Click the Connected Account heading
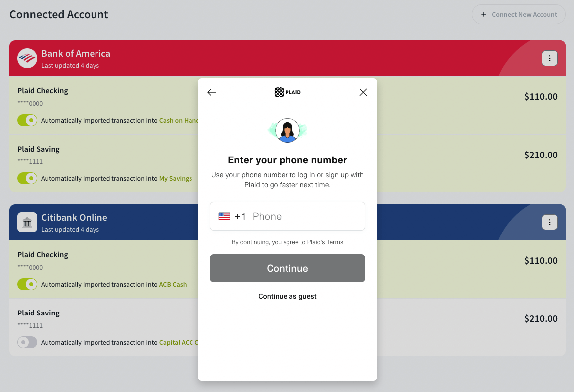Screen dimensions: 574x392 [59, 14]
